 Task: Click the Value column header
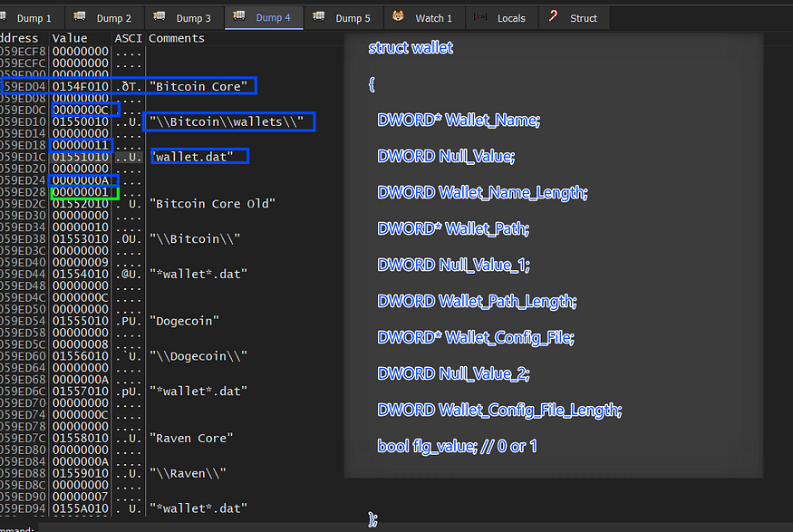pos(70,38)
